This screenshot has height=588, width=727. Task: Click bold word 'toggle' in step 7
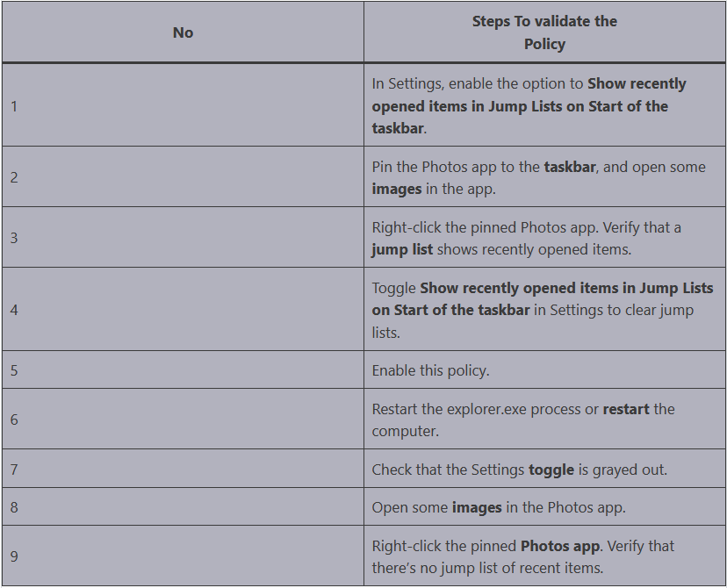551,470
